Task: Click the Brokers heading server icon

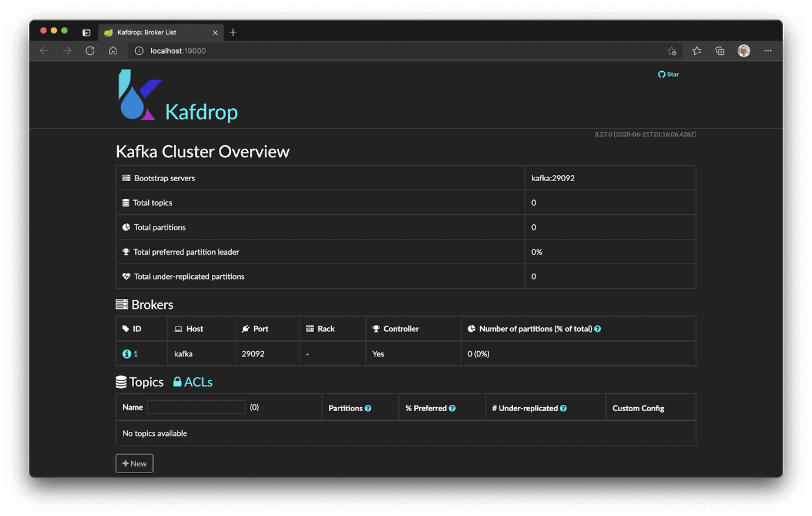Action: tap(122, 304)
